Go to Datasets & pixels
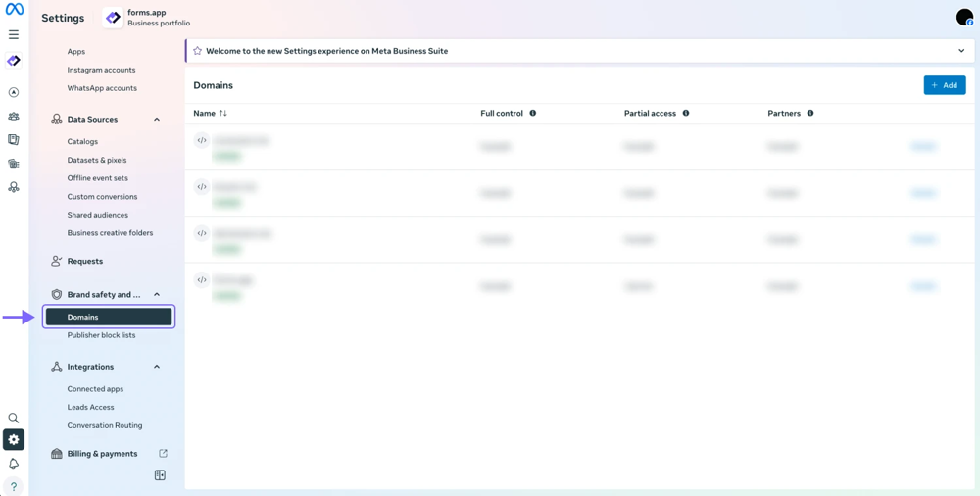The height and width of the screenshot is (496, 980). click(x=97, y=160)
